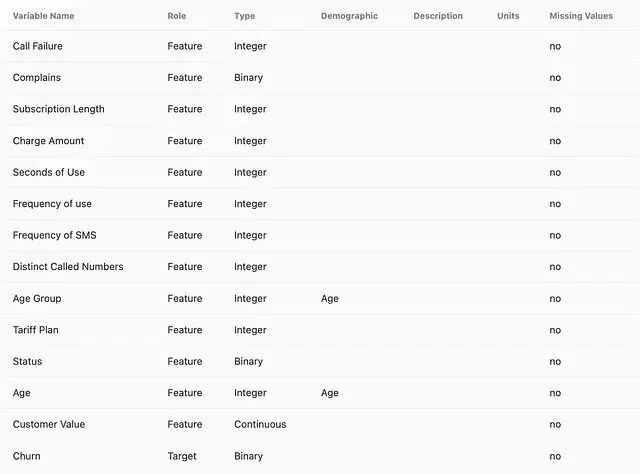Click the Units column header
Image resolution: width=640 pixels, height=474 pixels.
508,16
